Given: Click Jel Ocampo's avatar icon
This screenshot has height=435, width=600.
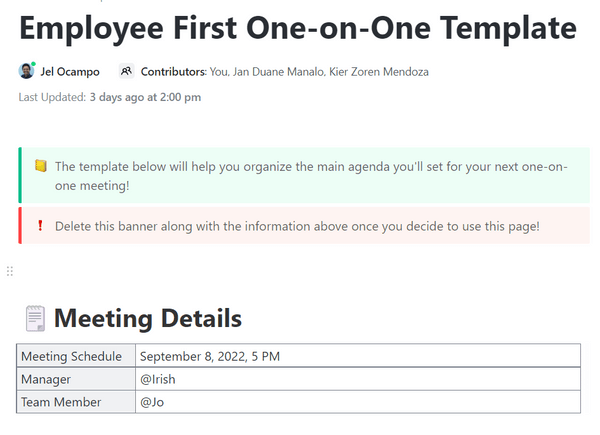Looking at the screenshot, I should [27, 72].
